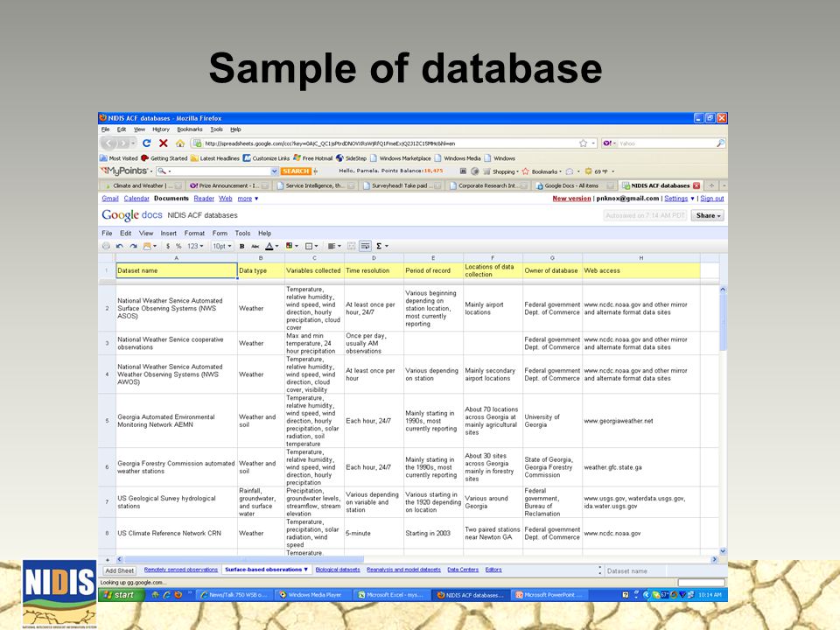The image size is (840, 630).
Task: Open the Form menu in Google Docs
Action: coord(220,233)
